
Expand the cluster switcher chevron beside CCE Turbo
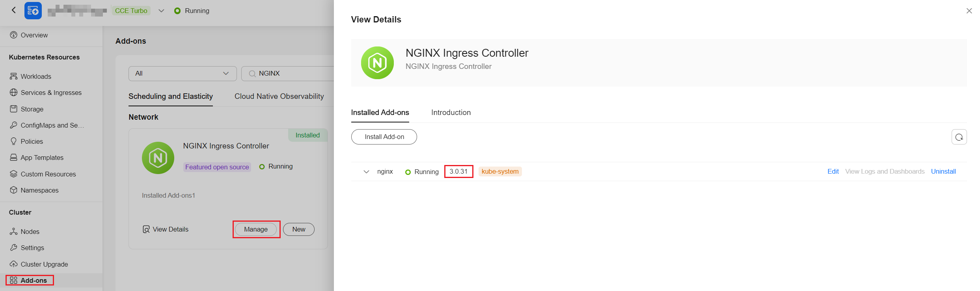(x=161, y=11)
